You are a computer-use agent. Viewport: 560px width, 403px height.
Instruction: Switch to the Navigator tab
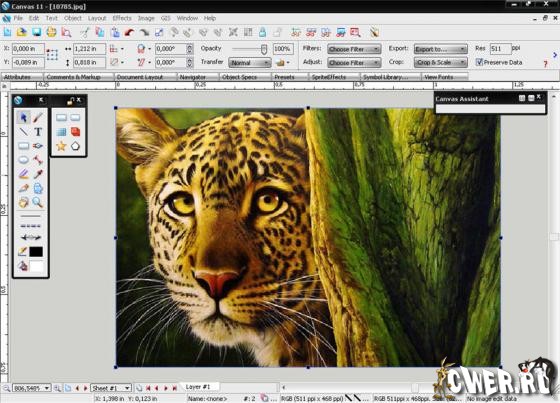[197, 77]
